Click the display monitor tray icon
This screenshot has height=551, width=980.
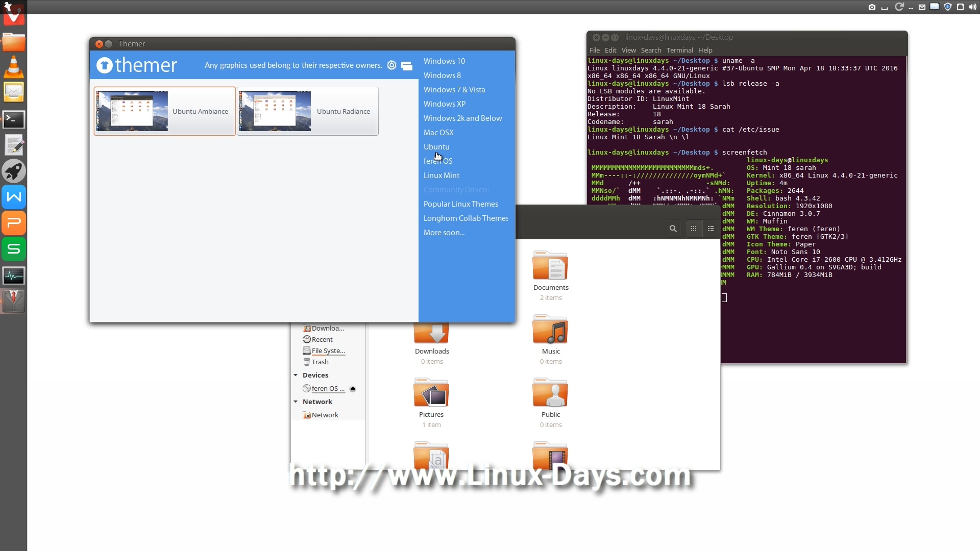(x=935, y=7)
